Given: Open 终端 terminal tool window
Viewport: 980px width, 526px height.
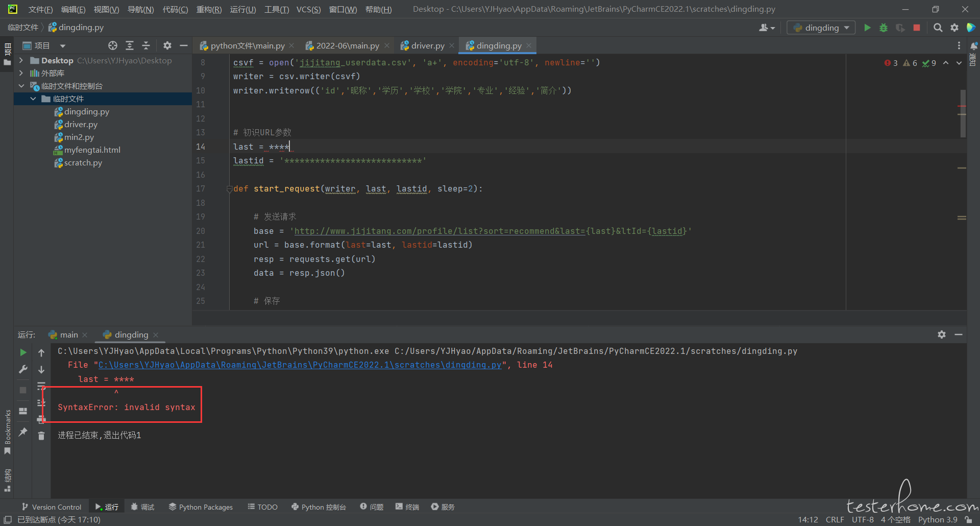Looking at the screenshot, I should coord(407,507).
